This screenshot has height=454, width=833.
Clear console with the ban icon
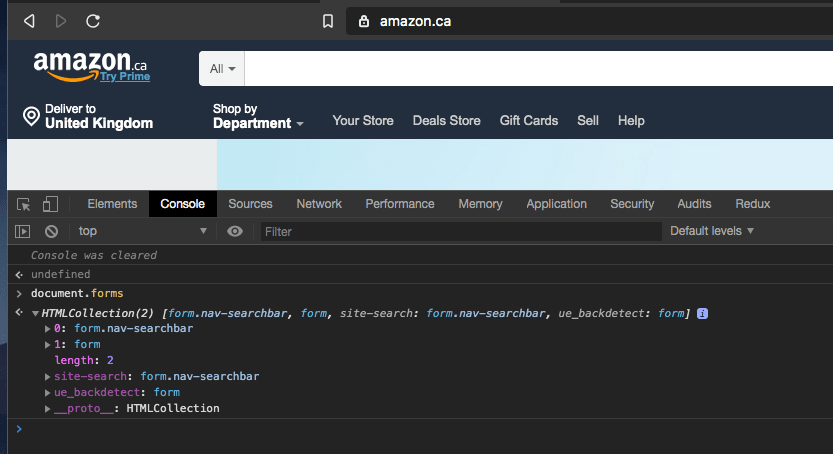coord(51,231)
